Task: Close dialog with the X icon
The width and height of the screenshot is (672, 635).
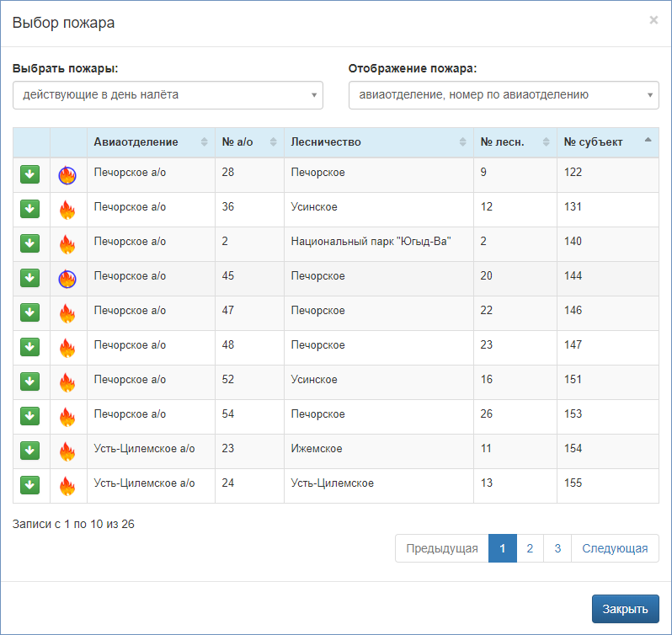Action: pyautogui.click(x=653, y=20)
